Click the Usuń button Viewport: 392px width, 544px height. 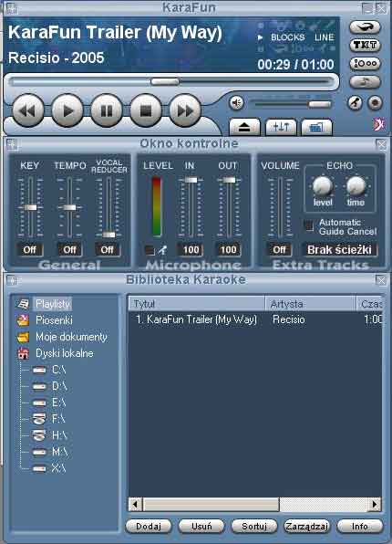[201, 527]
